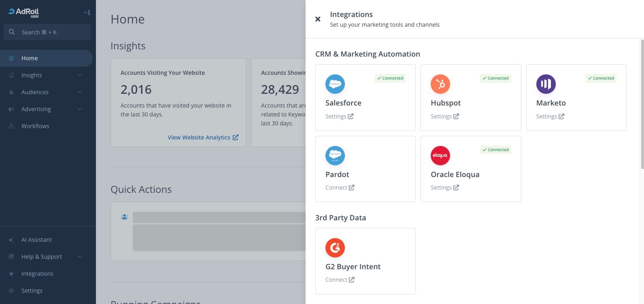Click the Home house icon in the sidebar

pos(11,58)
